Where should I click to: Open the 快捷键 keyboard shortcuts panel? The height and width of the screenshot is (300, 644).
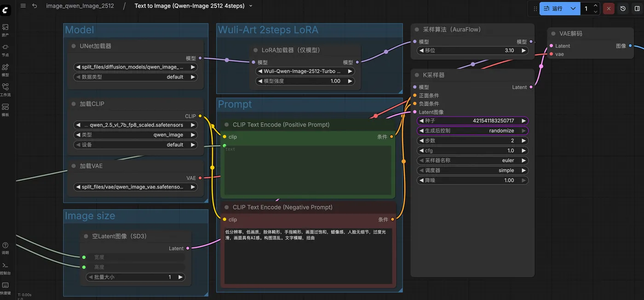6,288
